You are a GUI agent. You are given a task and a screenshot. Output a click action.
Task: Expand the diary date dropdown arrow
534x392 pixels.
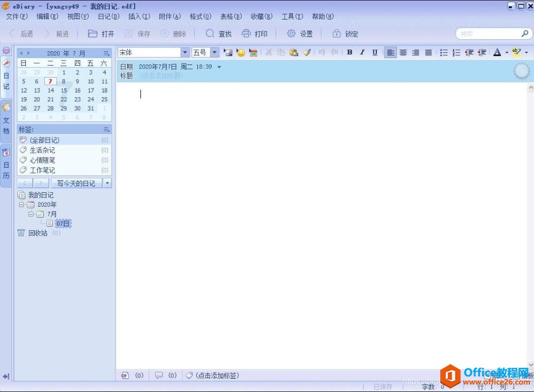(x=219, y=67)
